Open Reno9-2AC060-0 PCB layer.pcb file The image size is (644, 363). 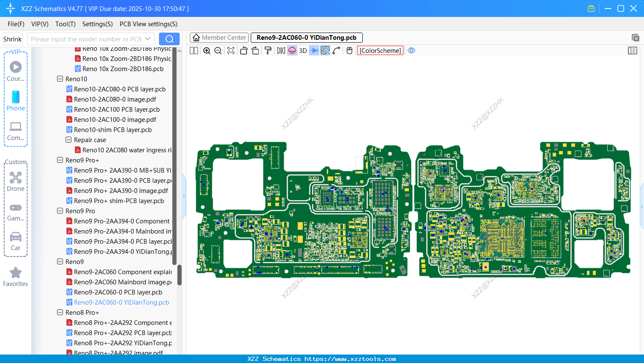click(118, 292)
